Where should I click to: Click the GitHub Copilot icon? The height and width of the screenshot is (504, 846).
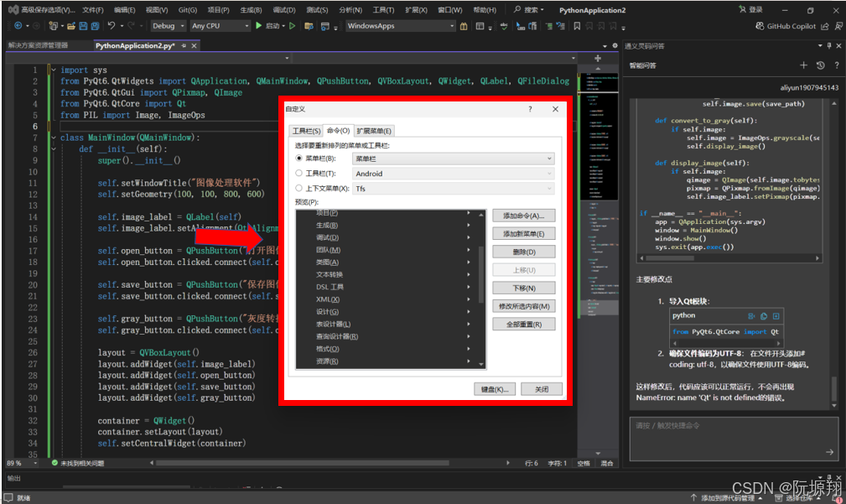pyautogui.click(x=760, y=26)
